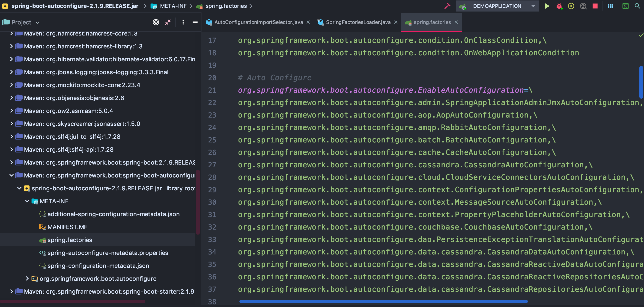Select opened file target icon in Project panel

156,22
